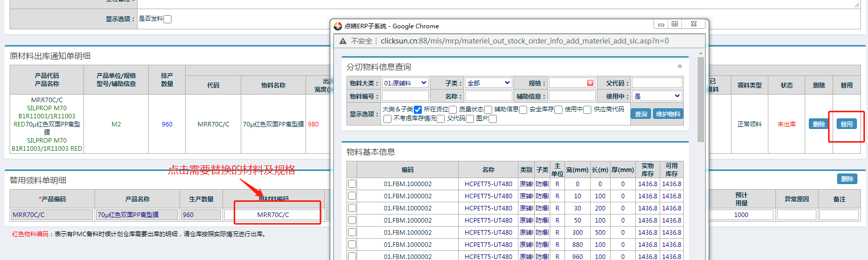Open the 使用中 dropdown set to 是
The height and width of the screenshot is (260, 868).
coord(657,96)
